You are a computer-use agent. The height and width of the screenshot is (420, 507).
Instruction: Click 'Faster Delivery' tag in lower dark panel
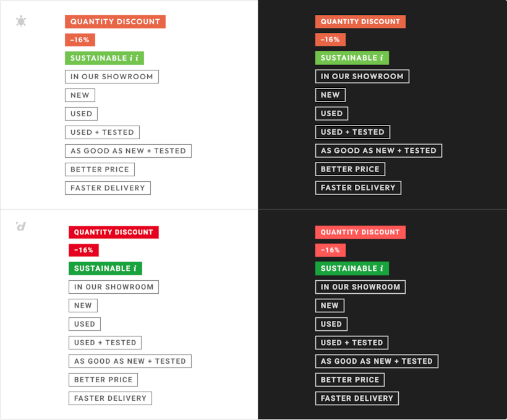pos(357,398)
